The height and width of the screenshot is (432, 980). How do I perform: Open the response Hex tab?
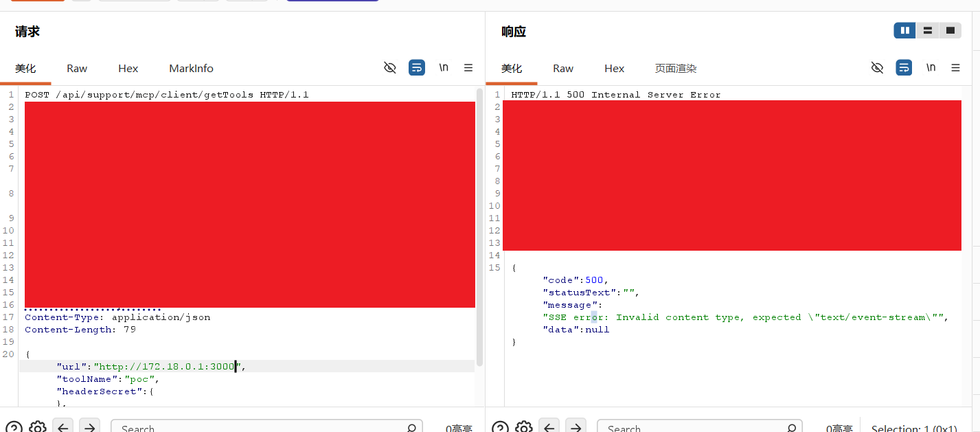click(615, 69)
